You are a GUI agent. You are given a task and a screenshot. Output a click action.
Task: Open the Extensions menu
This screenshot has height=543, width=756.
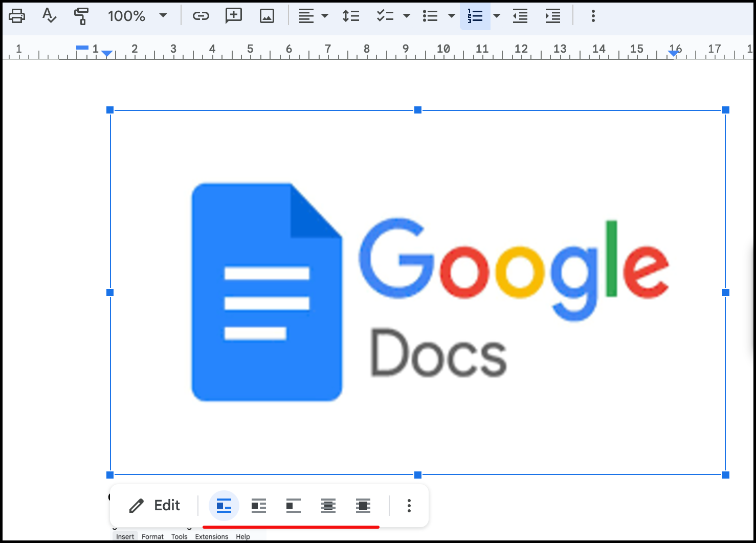[x=211, y=536]
